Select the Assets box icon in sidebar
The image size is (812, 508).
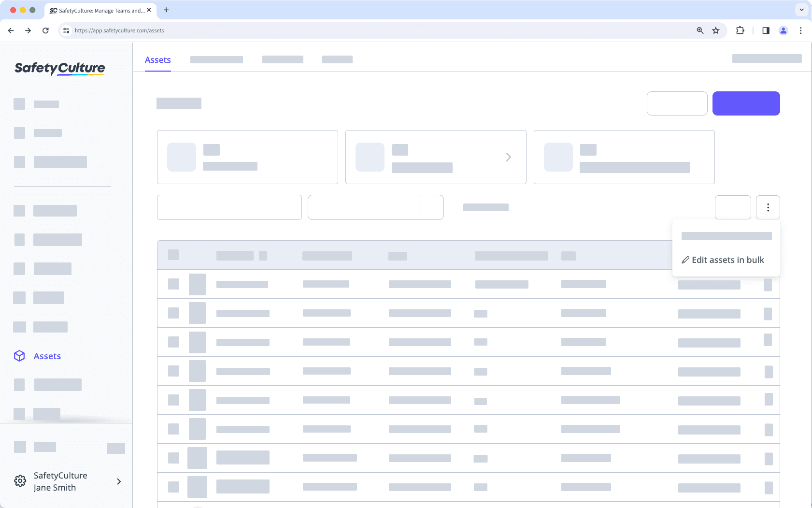[19, 356]
